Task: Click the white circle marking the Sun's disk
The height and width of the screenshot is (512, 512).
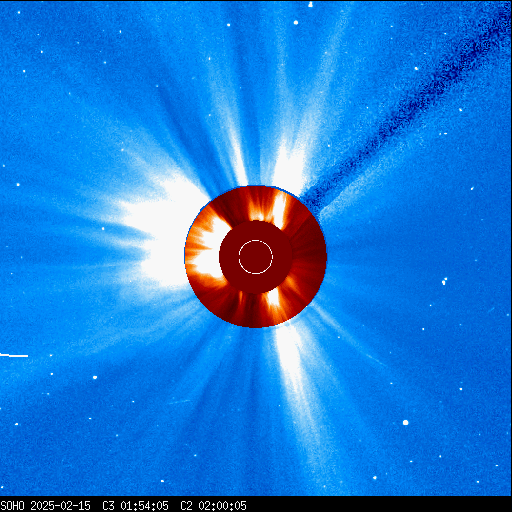Action: click(256, 257)
